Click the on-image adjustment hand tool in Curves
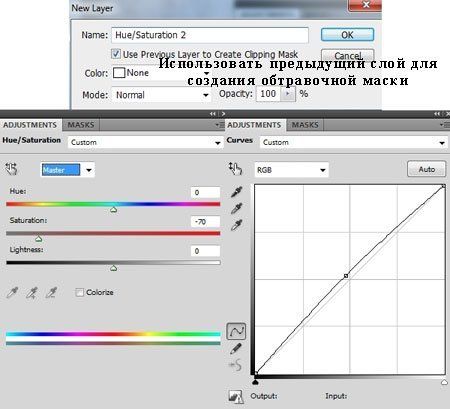 click(235, 169)
